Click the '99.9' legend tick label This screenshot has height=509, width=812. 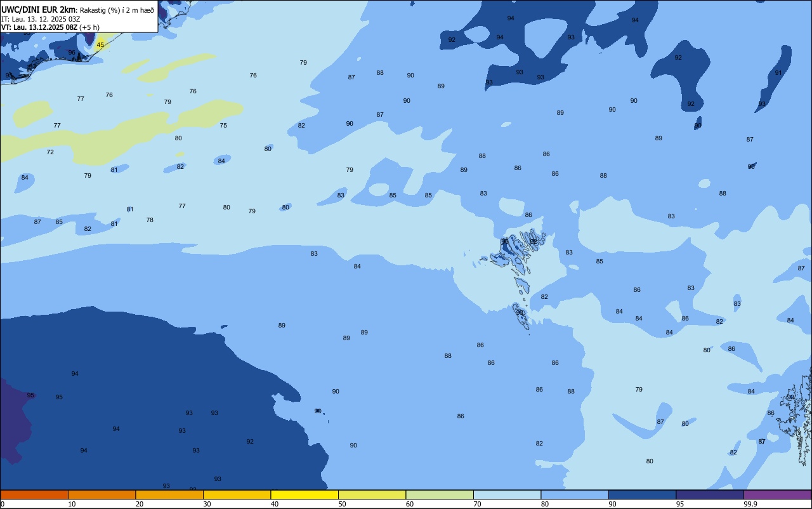pyautogui.click(x=750, y=504)
